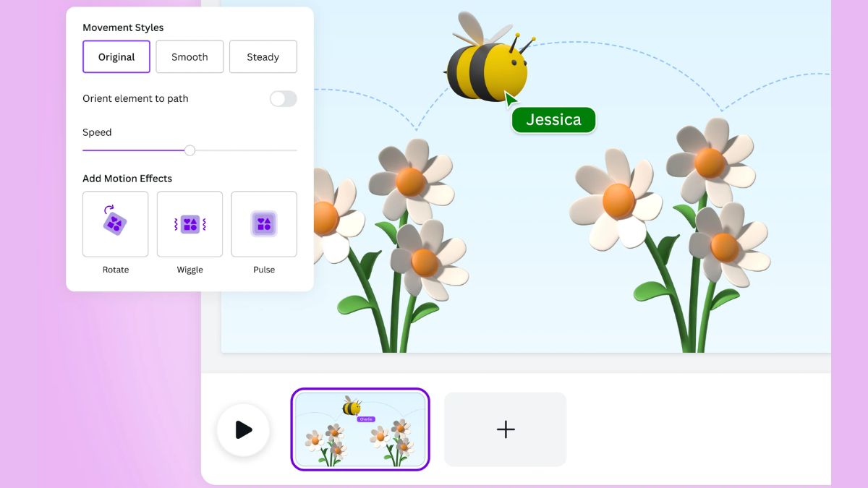The width and height of the screenshot is (868, 488).
Task: Click the Add Motion Effects heading
Action: point(127,178)
